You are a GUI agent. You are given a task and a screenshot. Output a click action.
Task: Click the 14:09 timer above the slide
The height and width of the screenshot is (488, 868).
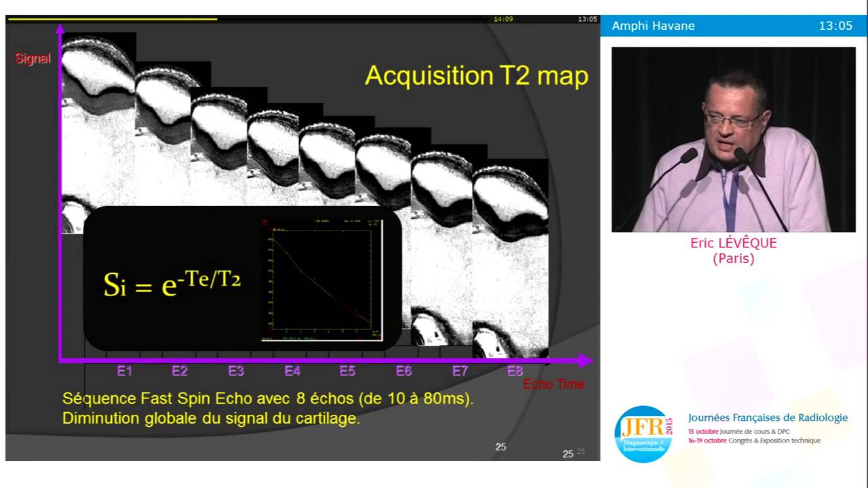[x=503, y=19]
